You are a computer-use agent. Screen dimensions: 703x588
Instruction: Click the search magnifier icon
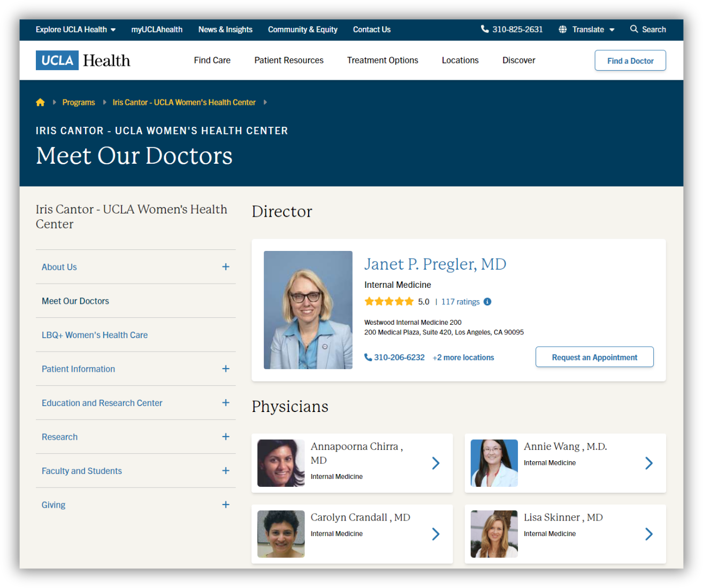pos(634,29)
